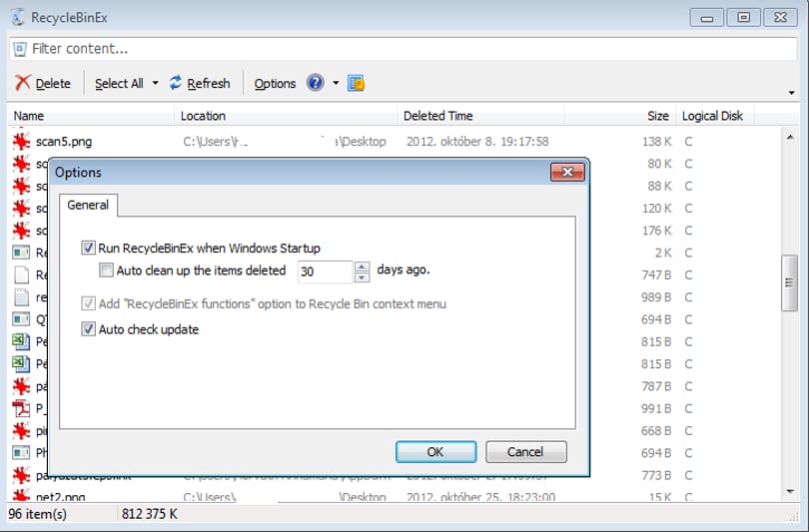Image resolution: width=809 pixels, height=532 pixels.
Task: Click the Refresh toolbar label
Action: coord(209,84)
